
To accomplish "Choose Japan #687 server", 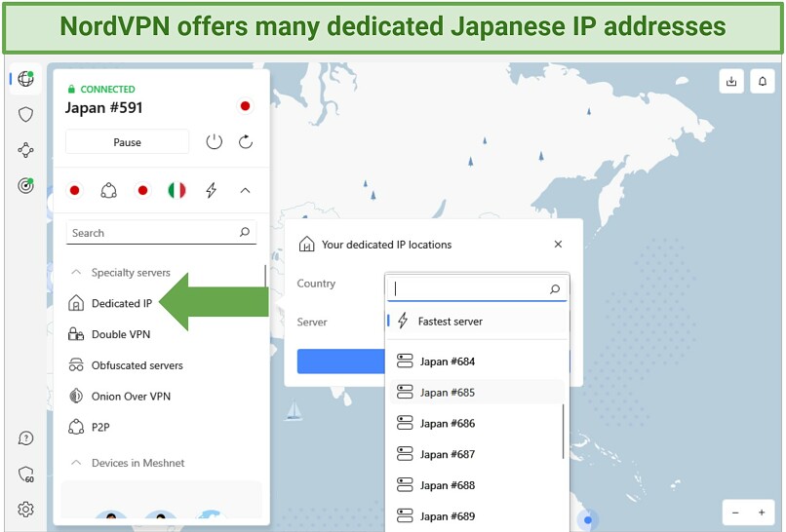I will (477, 454).
